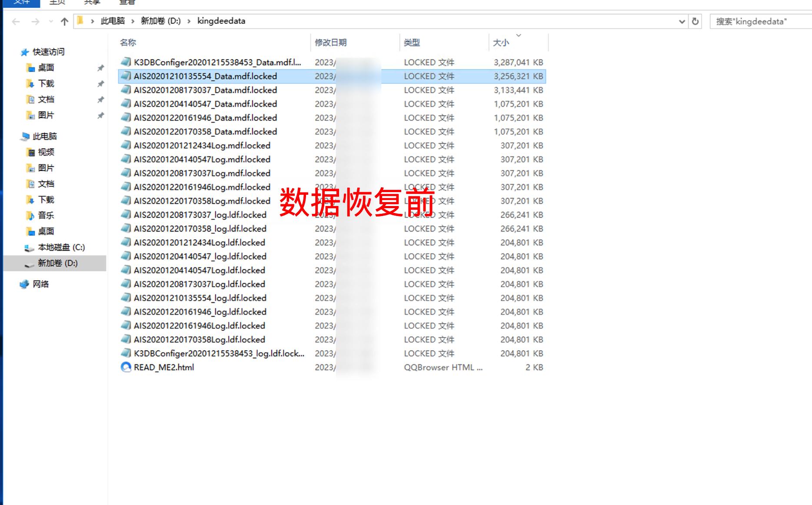
Task: Click the up-one-level arrow in navigation bar
Action: [64, 21]
